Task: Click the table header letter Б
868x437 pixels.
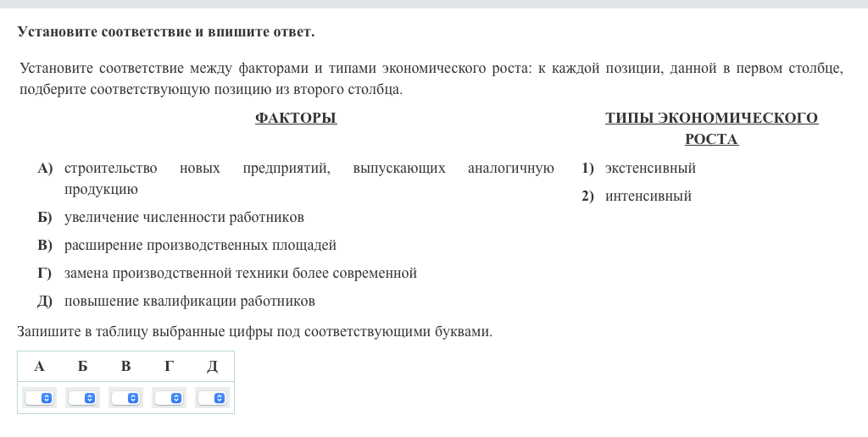Action: tap(82, 366)
